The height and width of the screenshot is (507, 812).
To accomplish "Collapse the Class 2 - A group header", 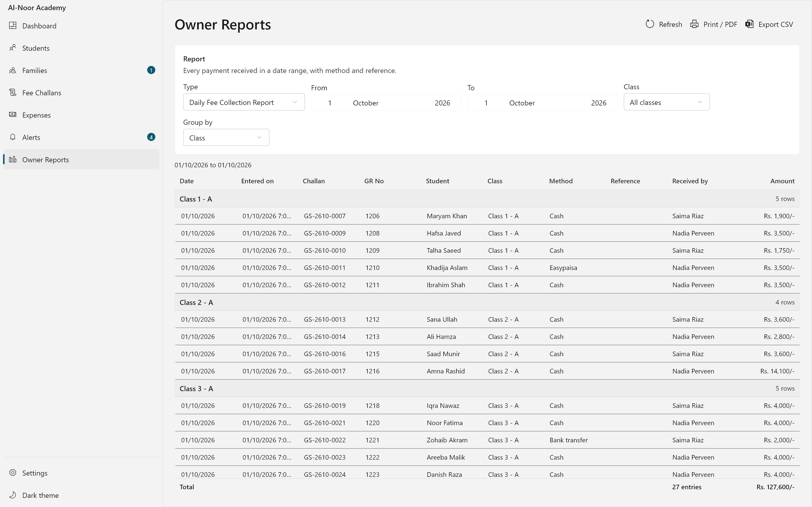I will [x=487, y=302].
